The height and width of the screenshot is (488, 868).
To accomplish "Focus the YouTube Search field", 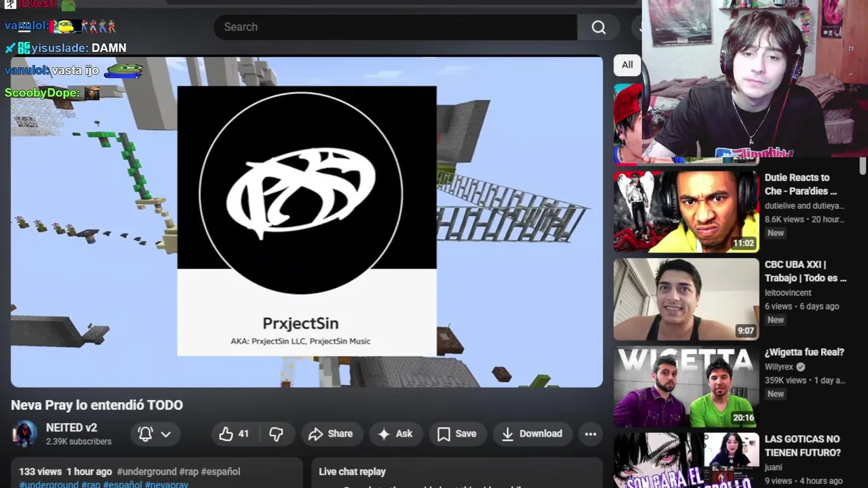I will [x=395, y=27].
